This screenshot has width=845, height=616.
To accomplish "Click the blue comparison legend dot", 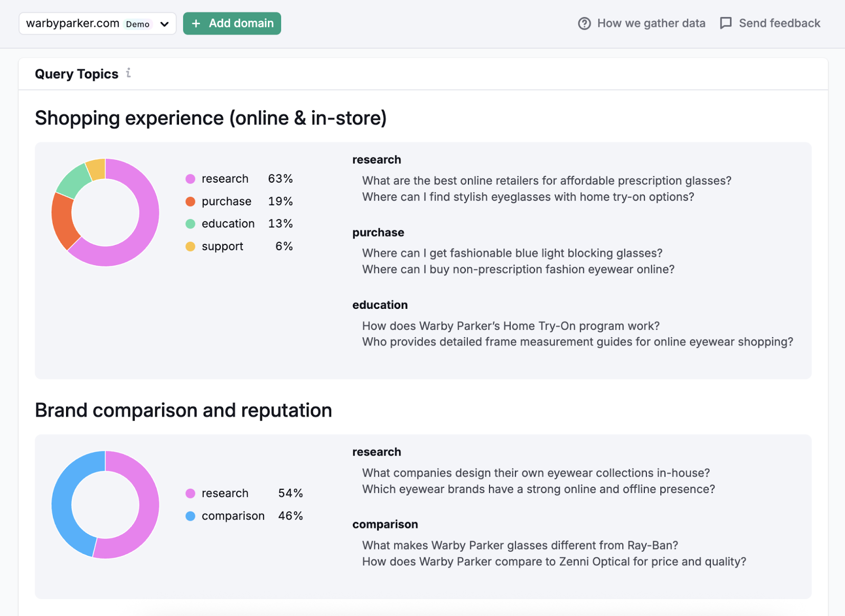I will pos(190,516).
